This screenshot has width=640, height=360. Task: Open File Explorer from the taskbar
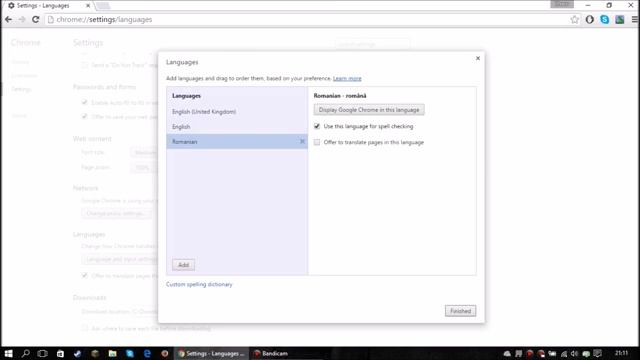pyautogui.click(x=112, y=353)
